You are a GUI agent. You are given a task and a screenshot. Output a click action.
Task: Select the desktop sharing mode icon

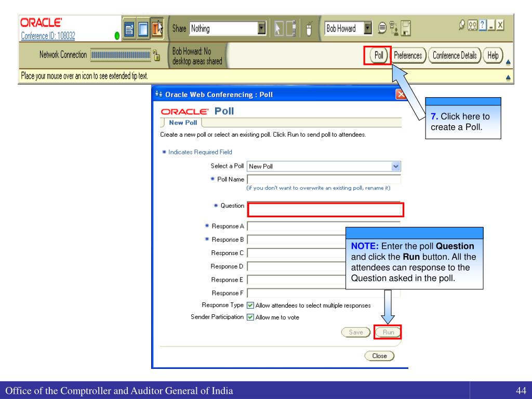pyautogui.click(x=157, y=29)
